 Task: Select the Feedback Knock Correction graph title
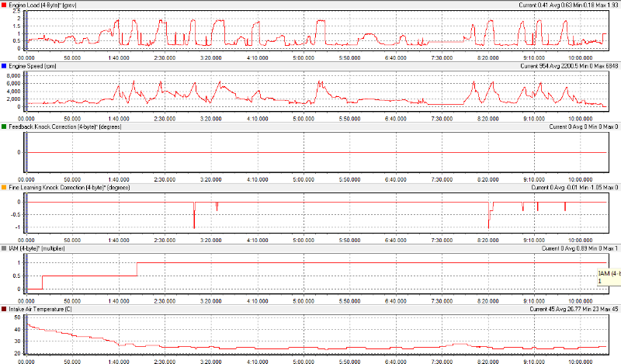[68, 127]
